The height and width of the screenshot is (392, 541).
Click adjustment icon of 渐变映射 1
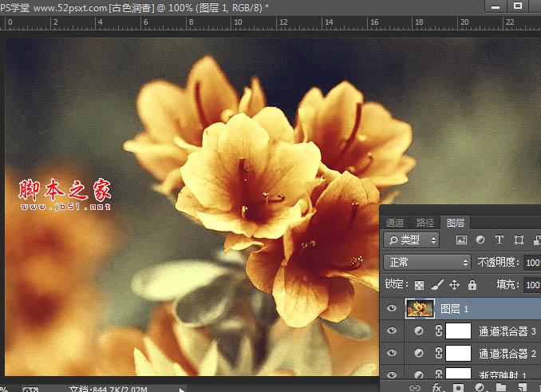(419, 374)
